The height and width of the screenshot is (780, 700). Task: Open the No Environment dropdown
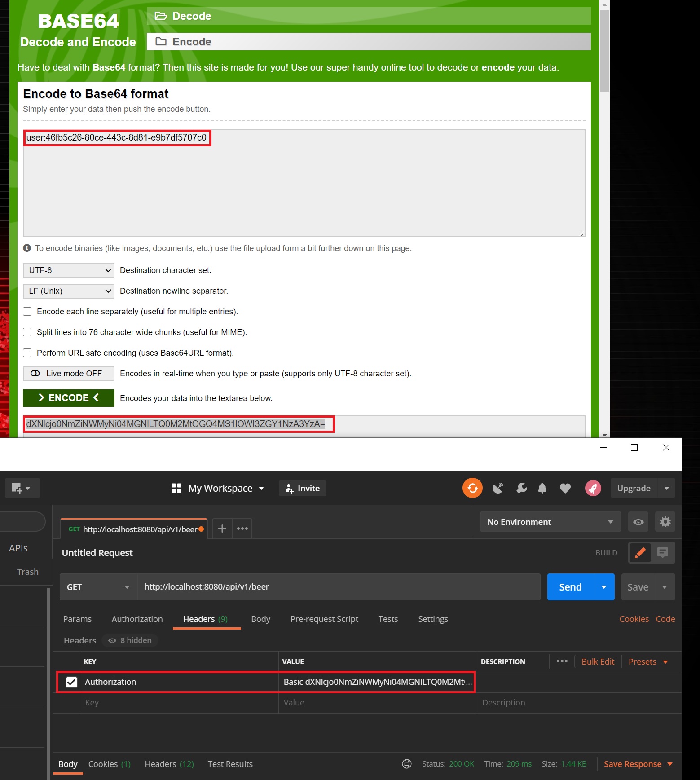pos(550,522)
